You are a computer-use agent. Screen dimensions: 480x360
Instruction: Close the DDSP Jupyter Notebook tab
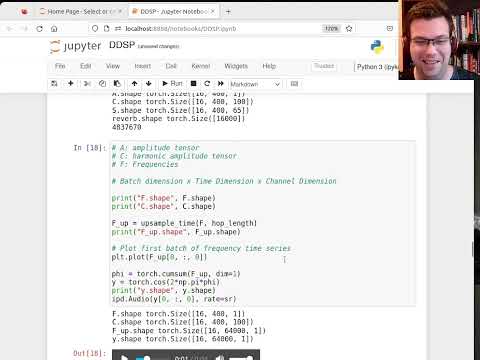point(213,11)
